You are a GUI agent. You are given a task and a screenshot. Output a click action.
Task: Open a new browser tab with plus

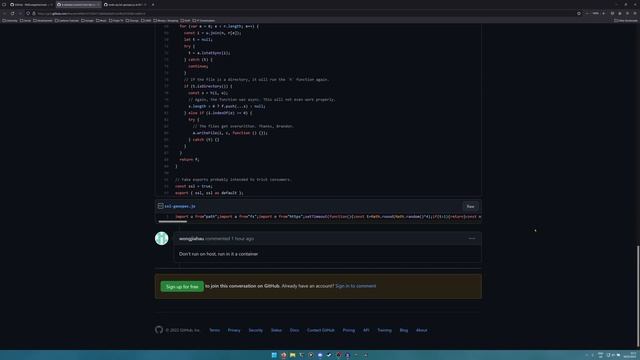click(x=153, y=4)
